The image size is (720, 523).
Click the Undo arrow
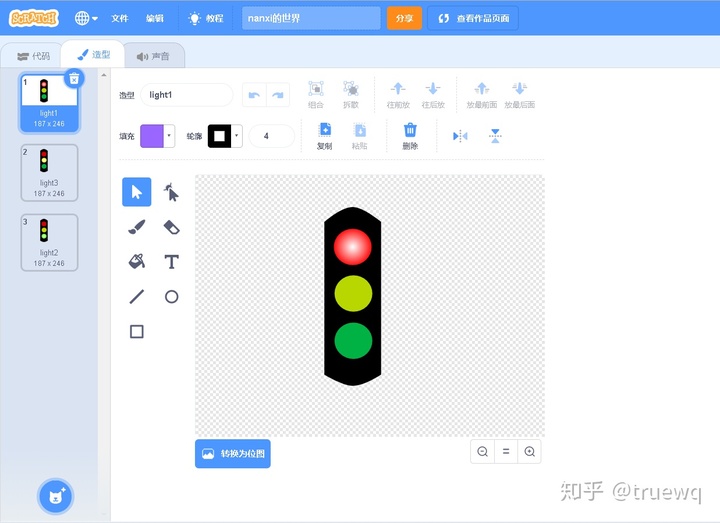pos(254,95)
